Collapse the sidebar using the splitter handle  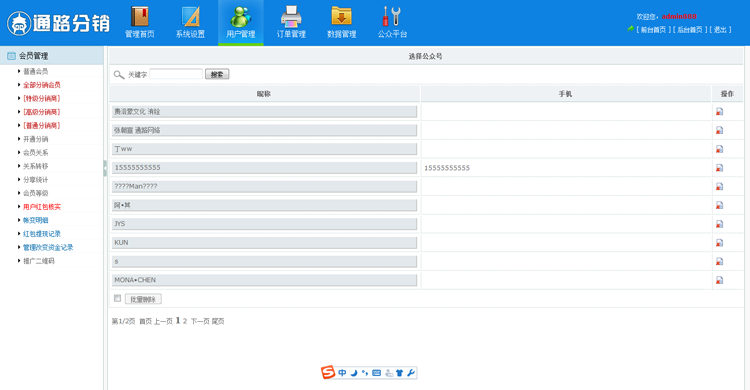click(x=105, y=168)
